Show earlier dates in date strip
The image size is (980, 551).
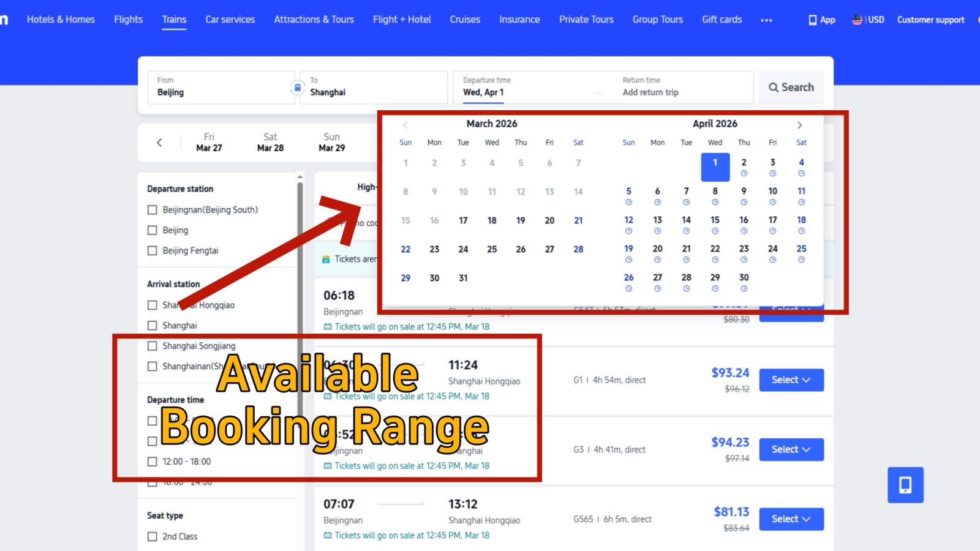[159, 143]
